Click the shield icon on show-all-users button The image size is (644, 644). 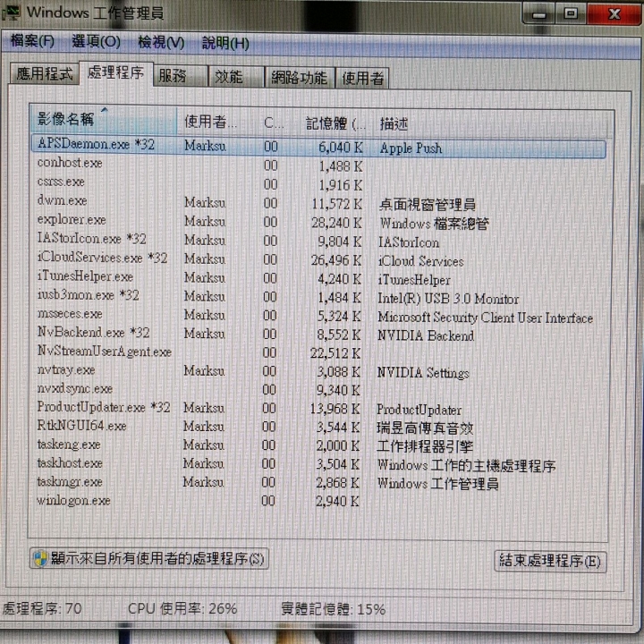pyautogui.click(x=40, y=558)
